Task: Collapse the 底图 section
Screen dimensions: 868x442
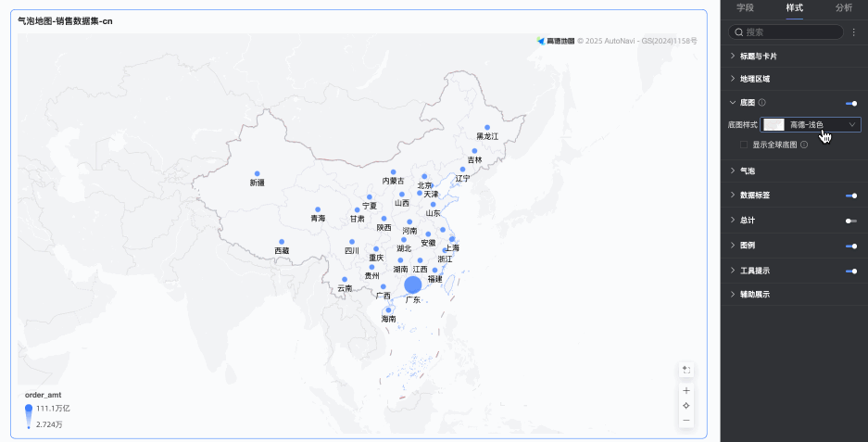Action: tap(733, 103)
